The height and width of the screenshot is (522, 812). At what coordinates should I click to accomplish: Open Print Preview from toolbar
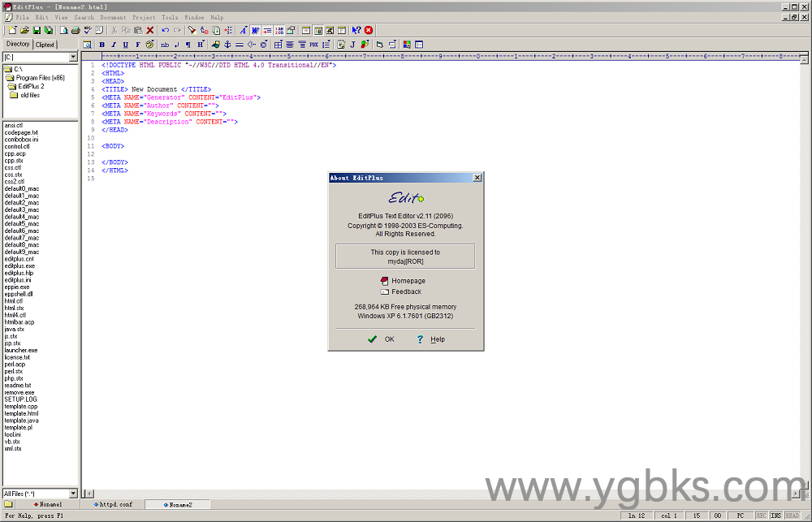click(63, 30)
